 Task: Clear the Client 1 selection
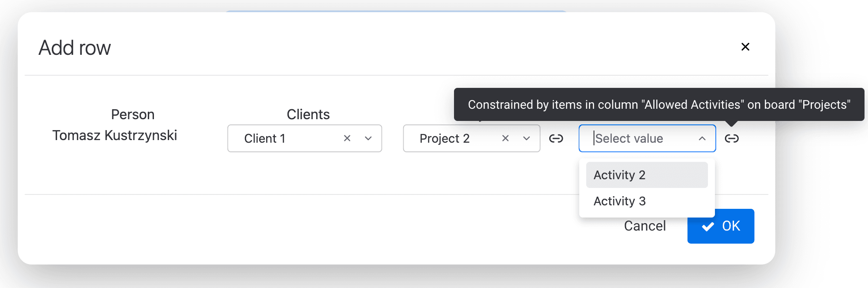click(x=347, y=138)
